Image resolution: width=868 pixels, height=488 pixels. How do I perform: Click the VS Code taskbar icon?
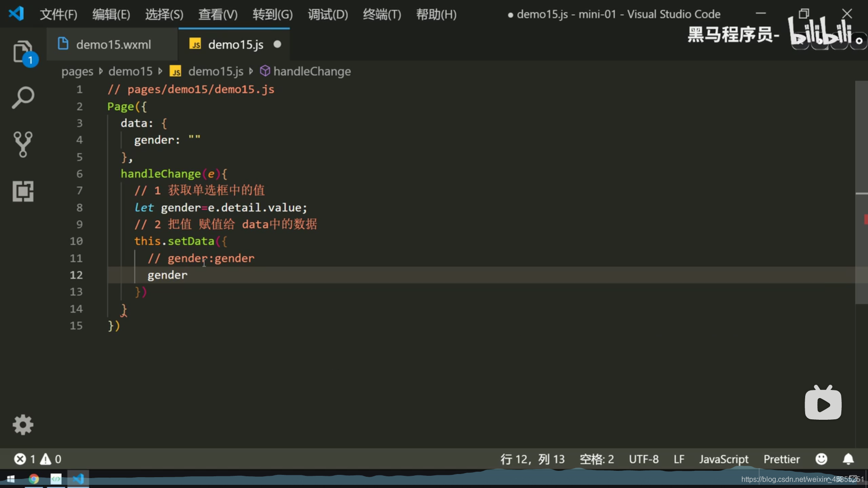pos(78,479)
